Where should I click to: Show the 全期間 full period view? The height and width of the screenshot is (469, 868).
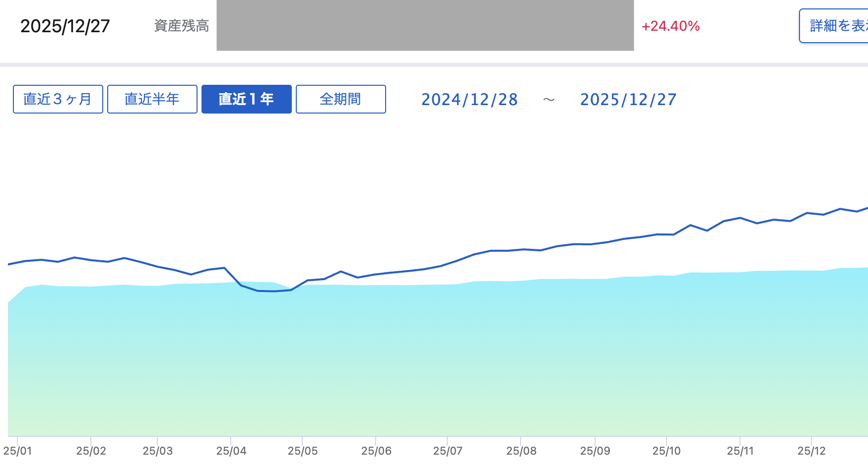(x=340, y=99)
